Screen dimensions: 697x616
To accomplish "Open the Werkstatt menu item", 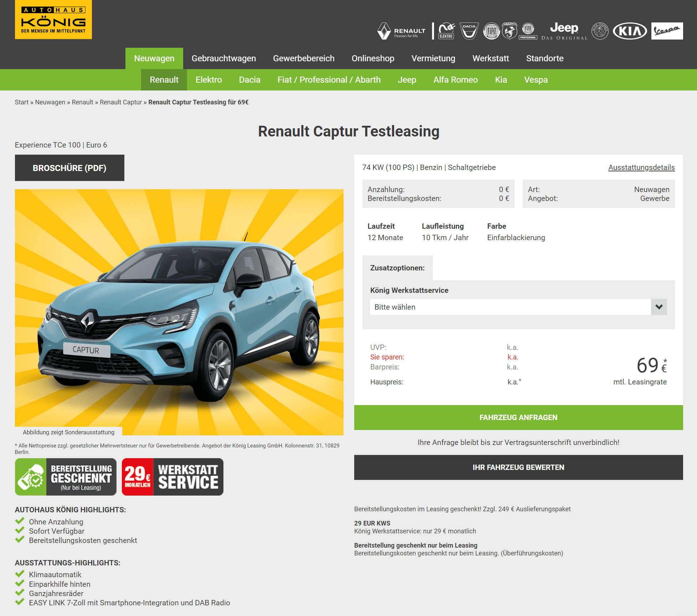I will 491,58.
